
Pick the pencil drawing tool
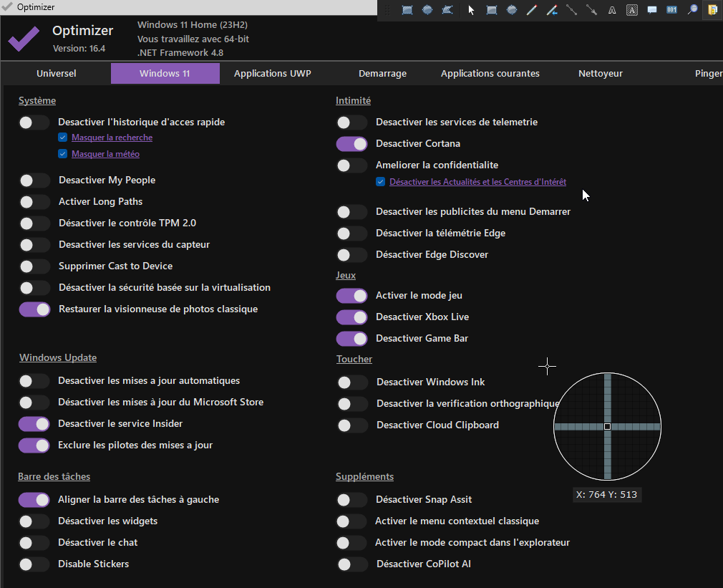coord(532,10)
